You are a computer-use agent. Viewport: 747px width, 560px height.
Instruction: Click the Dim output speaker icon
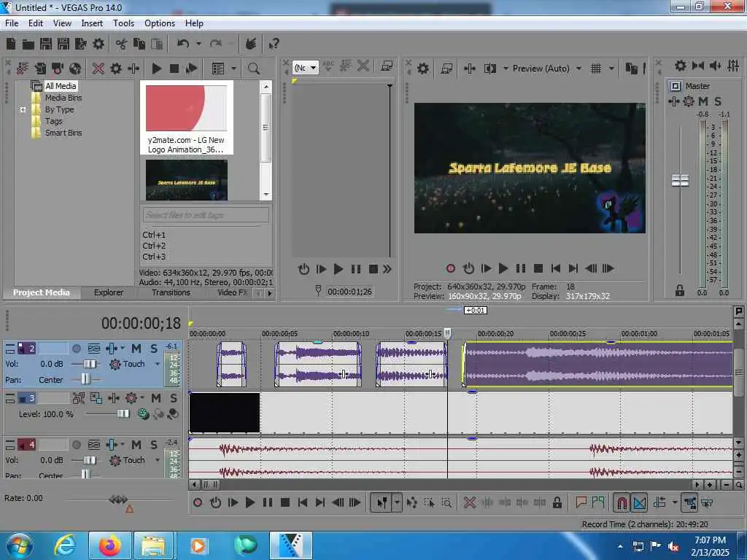[716, 66]
